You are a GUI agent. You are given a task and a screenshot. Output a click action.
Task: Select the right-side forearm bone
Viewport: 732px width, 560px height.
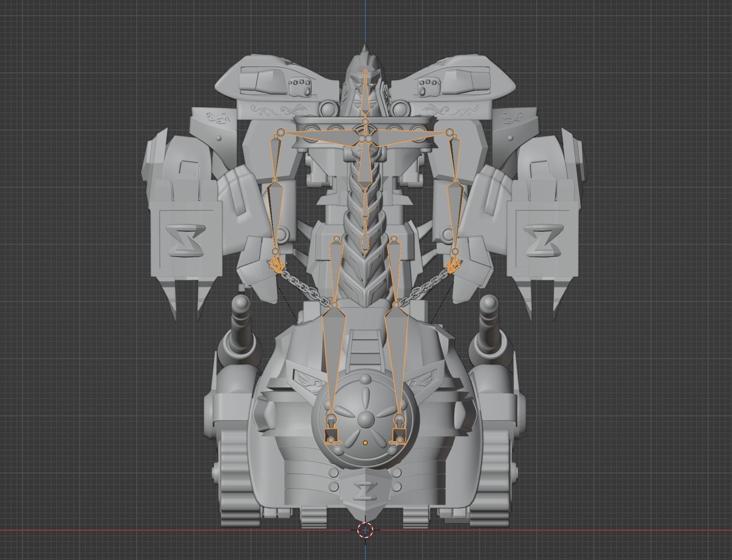tap(455, 212)
